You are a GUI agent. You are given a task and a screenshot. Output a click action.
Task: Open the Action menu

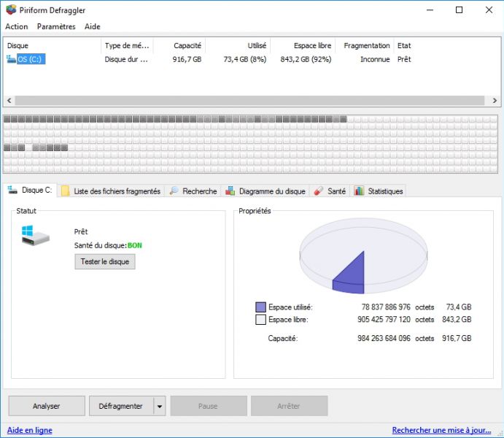tap(16, 26)
